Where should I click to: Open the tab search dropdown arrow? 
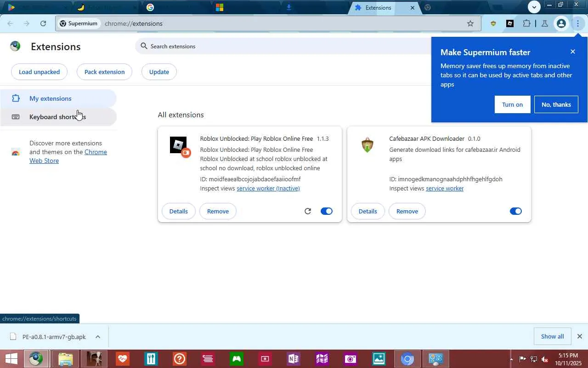[x=534, y=6]
